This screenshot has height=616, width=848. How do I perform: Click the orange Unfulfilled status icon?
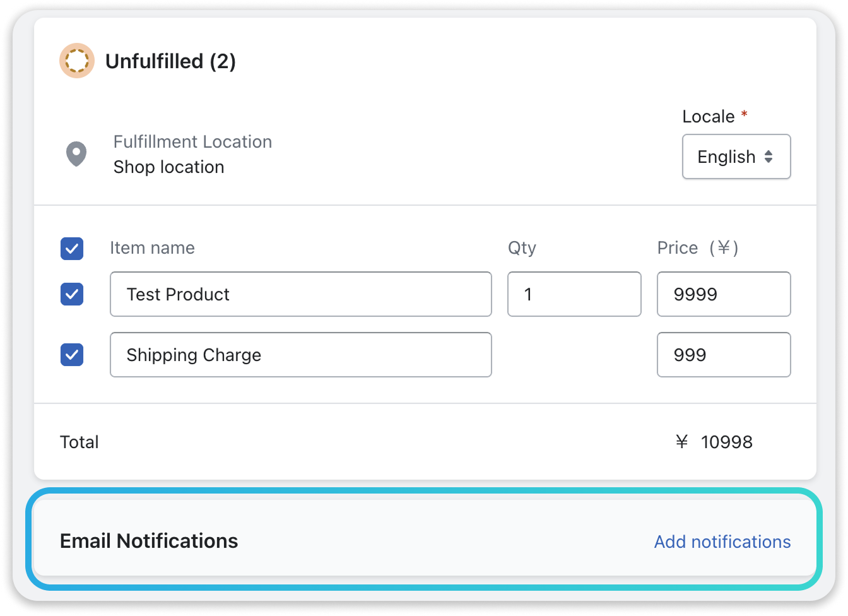coord(77,61)
